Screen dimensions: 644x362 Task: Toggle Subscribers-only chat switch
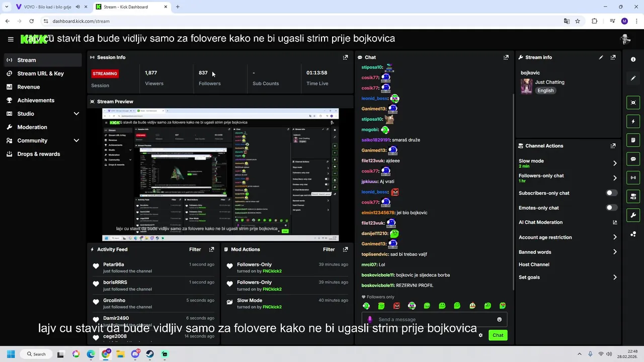pyautogui.click(x=611, y=193)
